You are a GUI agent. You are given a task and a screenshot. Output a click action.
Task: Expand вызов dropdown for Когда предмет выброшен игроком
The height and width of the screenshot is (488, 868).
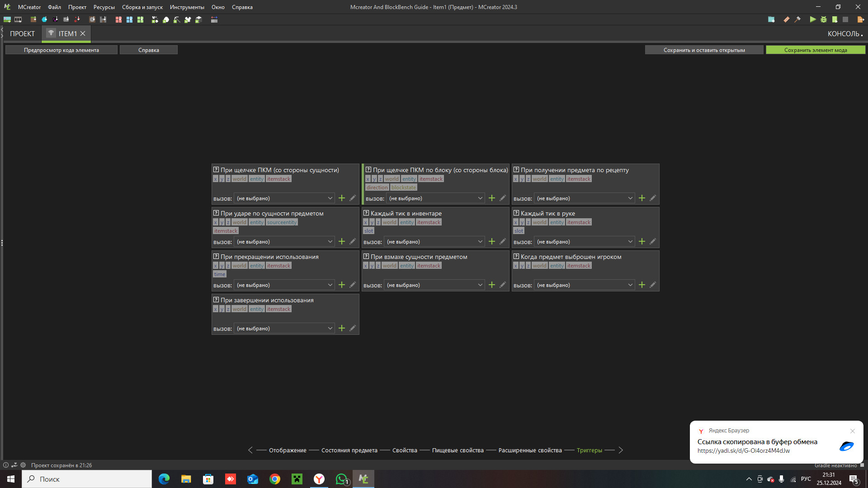click(x=584, y=285)
